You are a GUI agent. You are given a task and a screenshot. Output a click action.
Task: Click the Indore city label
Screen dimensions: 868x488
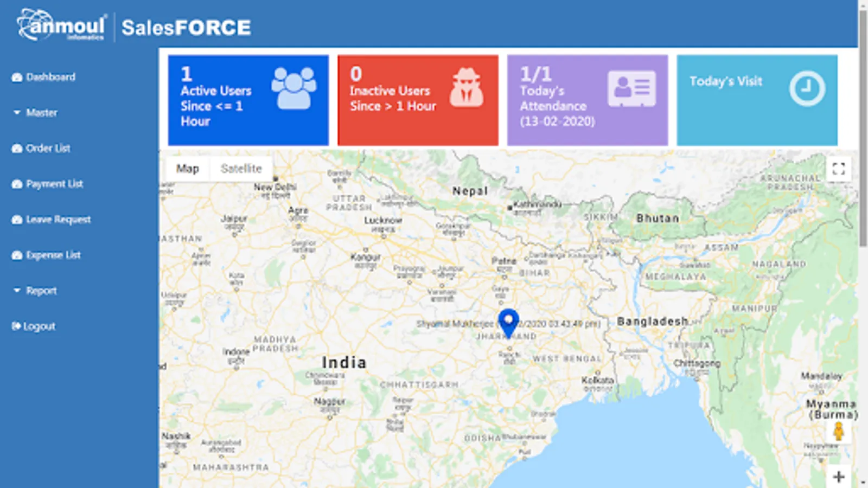click(x=236, y=351)
